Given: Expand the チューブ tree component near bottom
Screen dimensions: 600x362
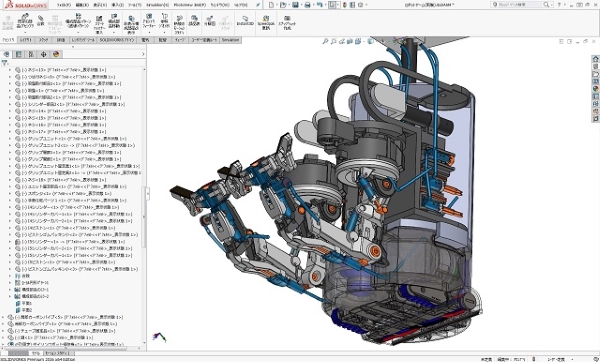Looking at the screenshot, I should tap(3, 331).
